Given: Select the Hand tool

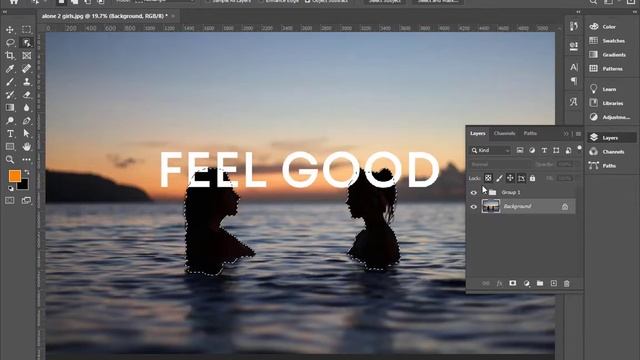Looking at the screenshot, I should 27,147.
